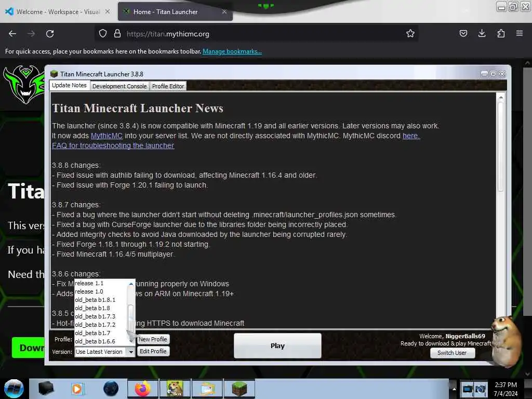Click the site security padlock icon
Viewport: 532px width, 399px height.
point(117,34)
